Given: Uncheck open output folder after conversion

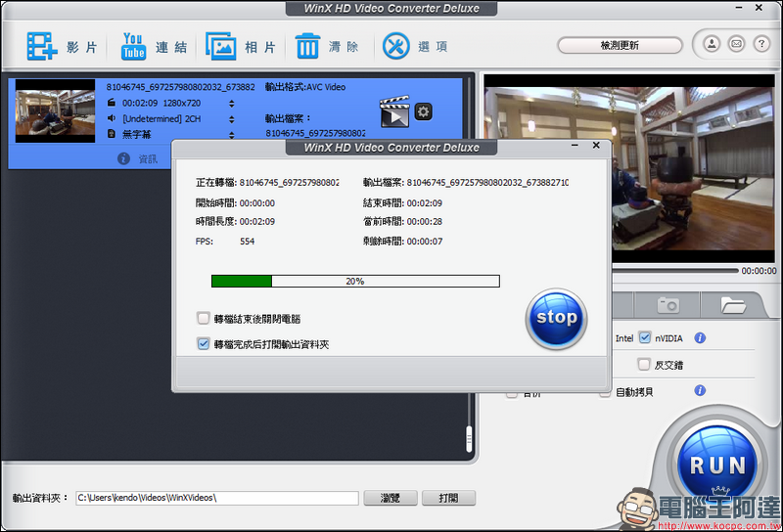Looking at the screenshot, I should (204, 344).
